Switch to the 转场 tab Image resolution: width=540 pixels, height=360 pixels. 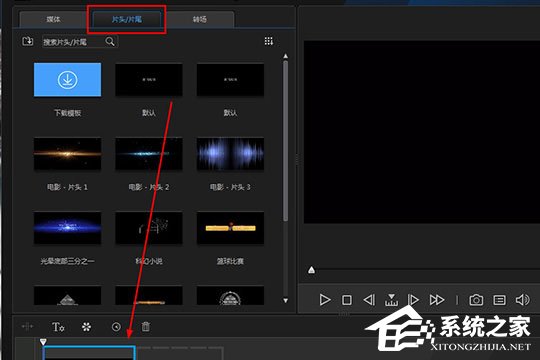point(200,19)
